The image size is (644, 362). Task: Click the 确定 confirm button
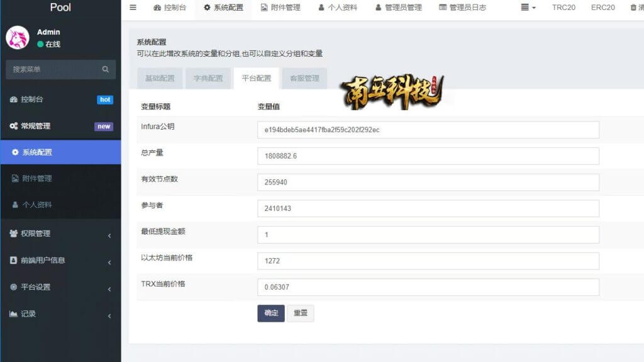point(271,313)
